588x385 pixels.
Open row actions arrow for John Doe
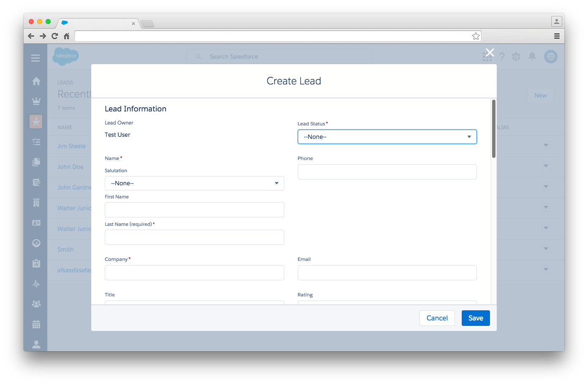click(x=546, y=166)
